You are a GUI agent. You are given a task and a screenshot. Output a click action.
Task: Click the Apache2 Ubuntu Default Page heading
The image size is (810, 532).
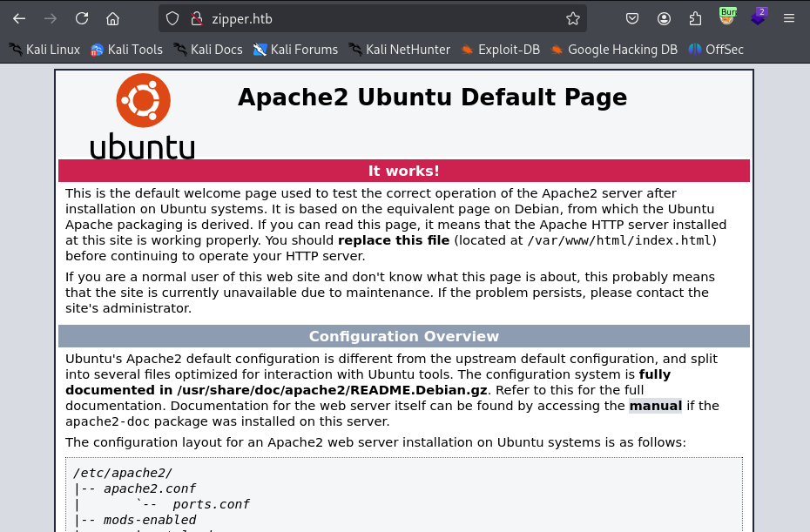(x=432, y=98)
